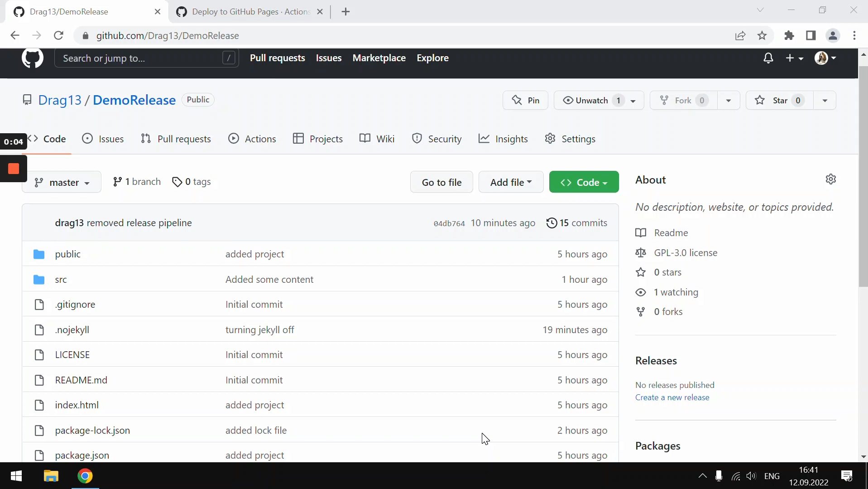Open the network status tray icon

pos(736,476)
